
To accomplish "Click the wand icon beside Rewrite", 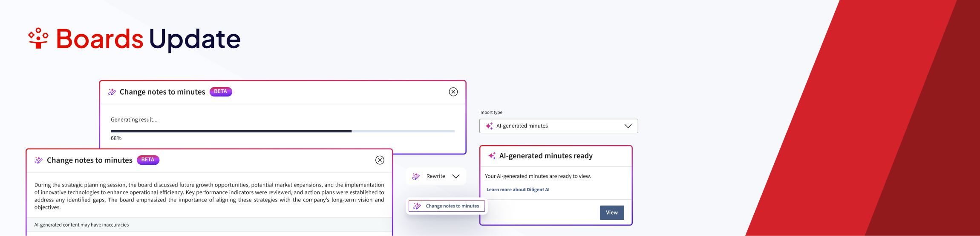I will (416, 176).
